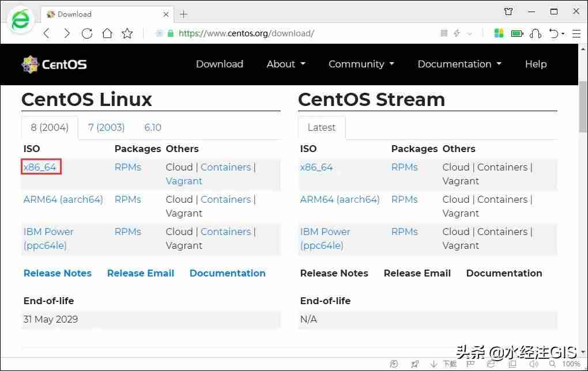This screenshot has height=371, width=588.
Task: Click the green battery extension icon
Action: (x=517, y=34)
